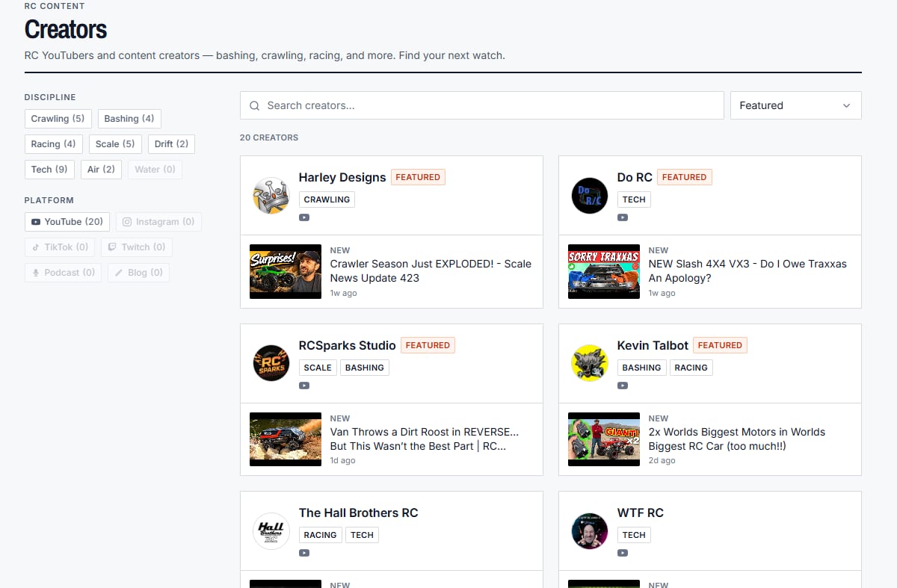Screen dimensions: 897x588
Task: Open the Crawler Season Just EXPLODED video title
Action: tap(431, 270)
